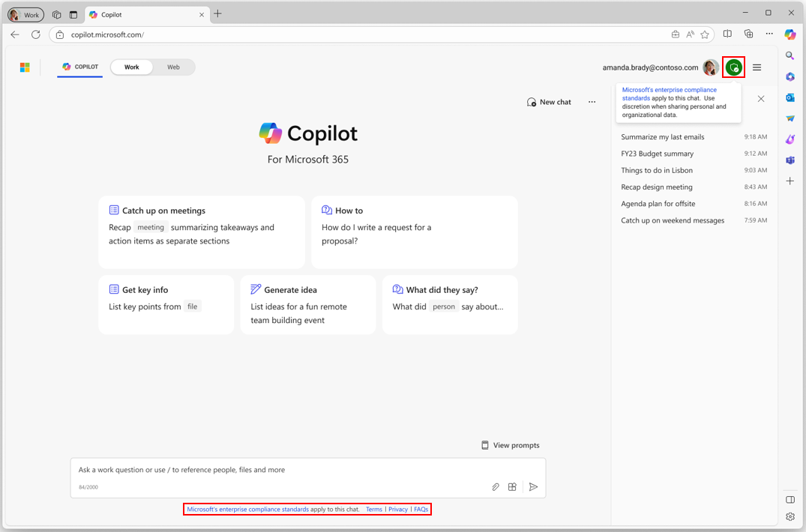
Task: Click the 'person' placeholder chip
Action: click(x=444, y=306)
